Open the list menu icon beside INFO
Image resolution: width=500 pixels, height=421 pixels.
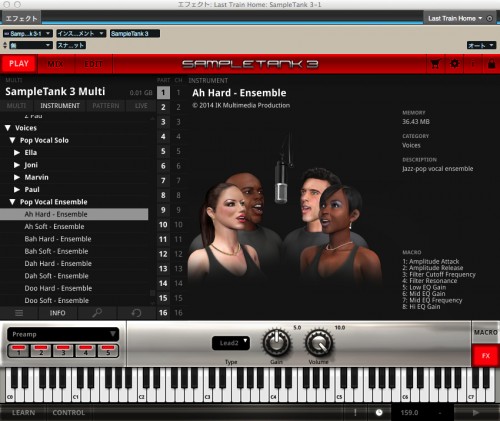pyautogui.click(x=19, y=313)
